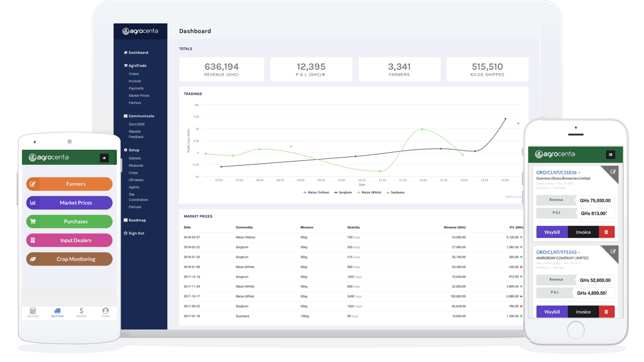Select Send SMS under Communicate
644x362 pixels.
136,124
